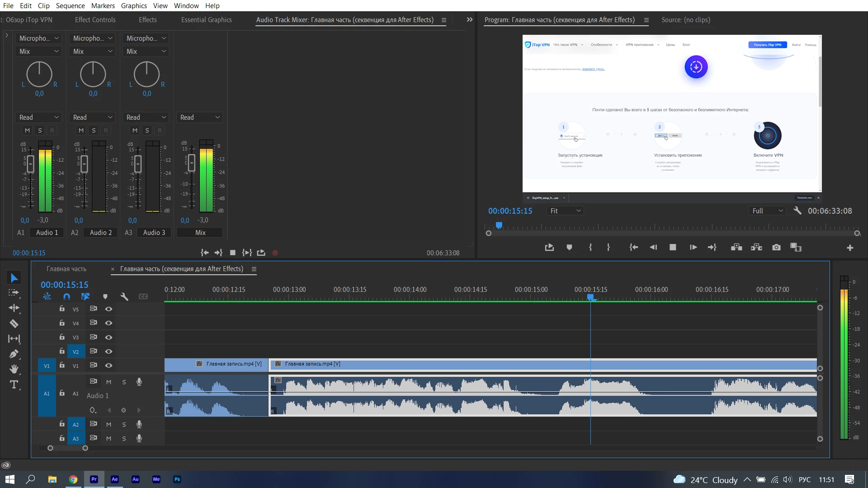Select the Pen tool
The image size is (868, 488).
point(14,354)
